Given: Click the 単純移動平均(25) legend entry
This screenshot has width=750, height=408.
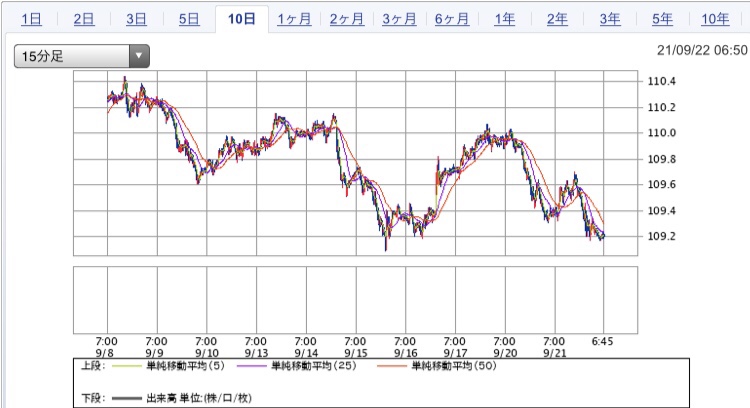Looking at the screenshot, I should tap(313, 366).
